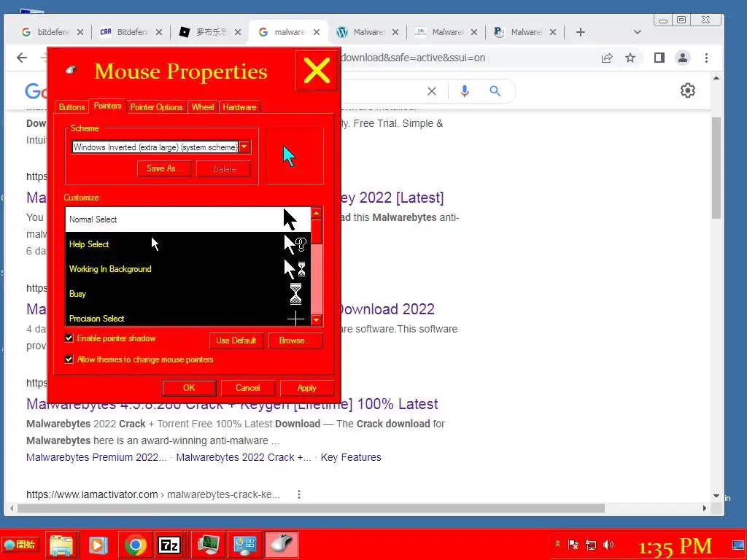Switch to Chrome from taskbar
Image resolution: width=747 pixels, height=560 pixels.
(135, 545)
